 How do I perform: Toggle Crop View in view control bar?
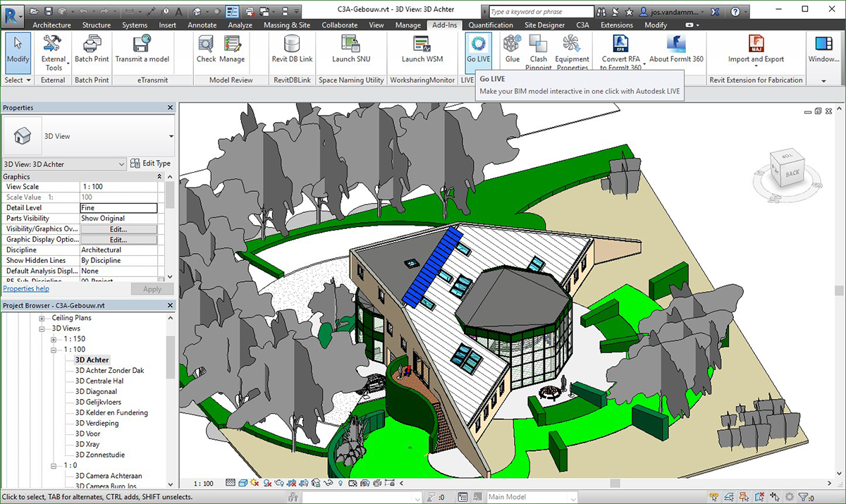coord(292,483)
